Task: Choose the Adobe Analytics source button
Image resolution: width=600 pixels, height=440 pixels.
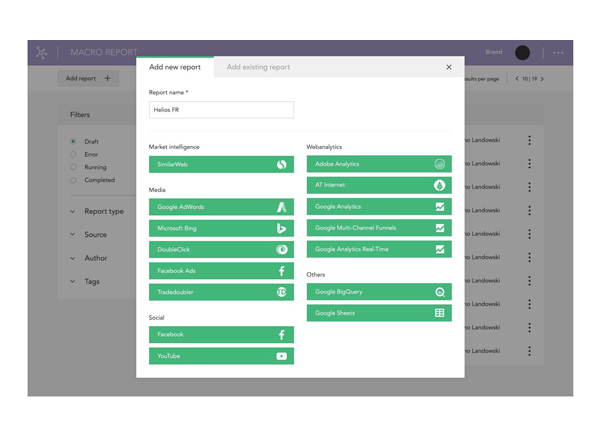Action: 379,164
